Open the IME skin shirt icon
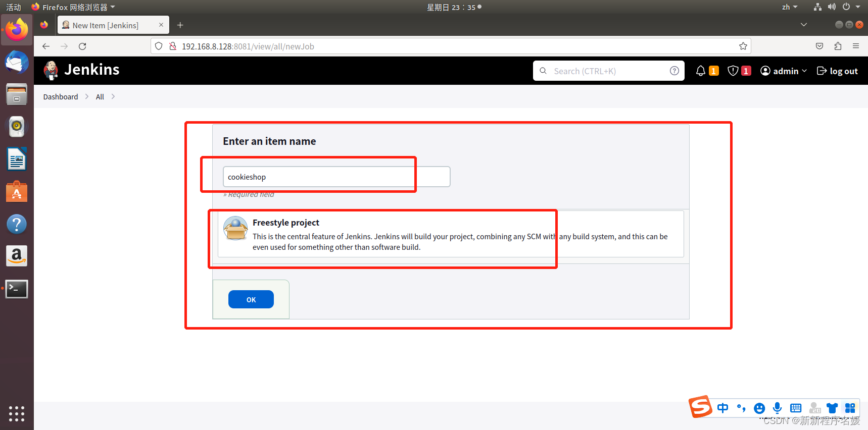Image resolution: width=868 pixels, height=430 pixels. pos(832,408)
